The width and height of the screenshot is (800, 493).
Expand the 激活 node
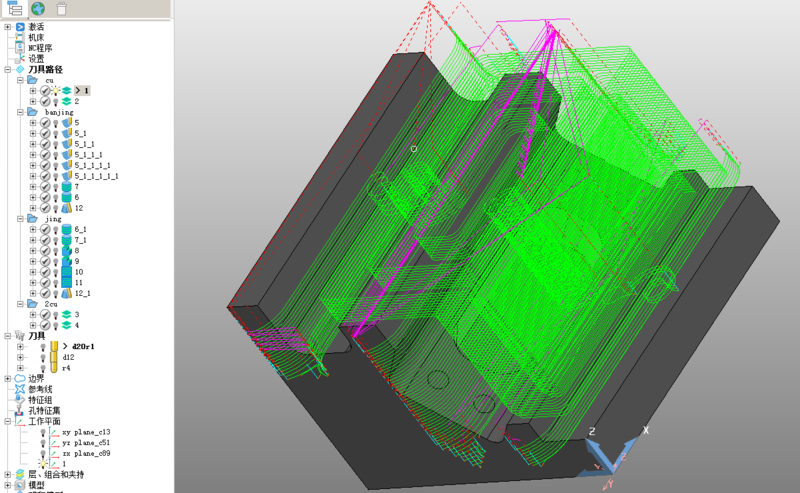click(7, 27)
